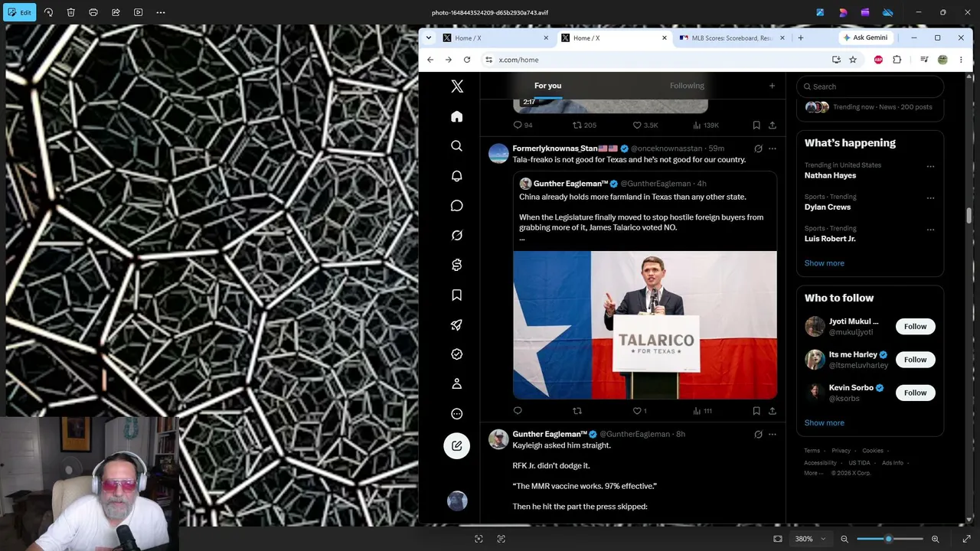Bookmark the Formerlyknownas_Stan post
This screenshot has height=551, width=980.
[756, 411]
